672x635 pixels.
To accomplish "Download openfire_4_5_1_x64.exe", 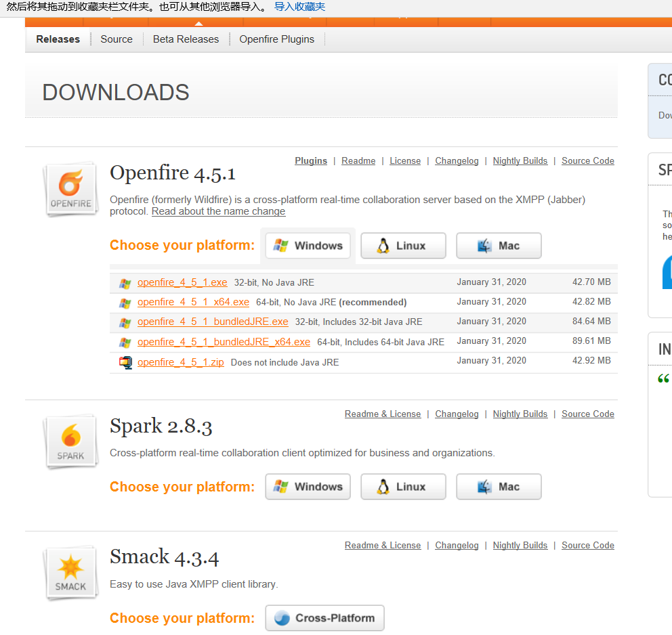I will tap(194, 302).
